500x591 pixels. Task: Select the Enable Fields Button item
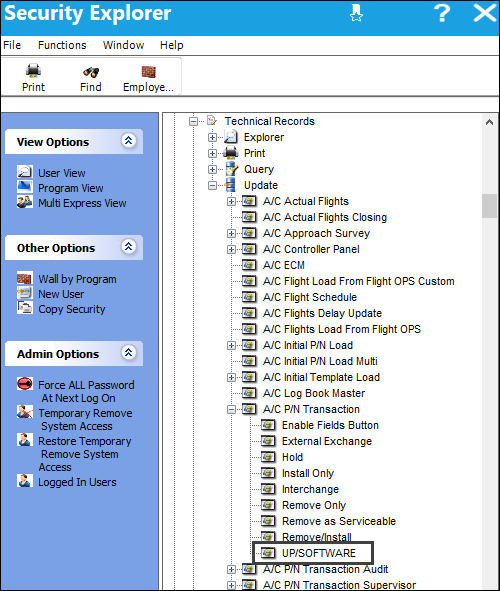[x=330, y=425]
